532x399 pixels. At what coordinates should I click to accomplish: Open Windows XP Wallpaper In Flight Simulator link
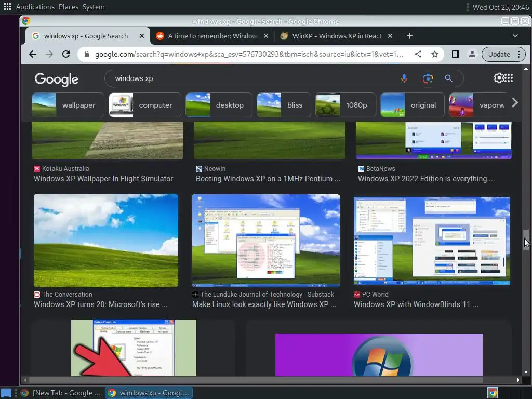(103, 179)
